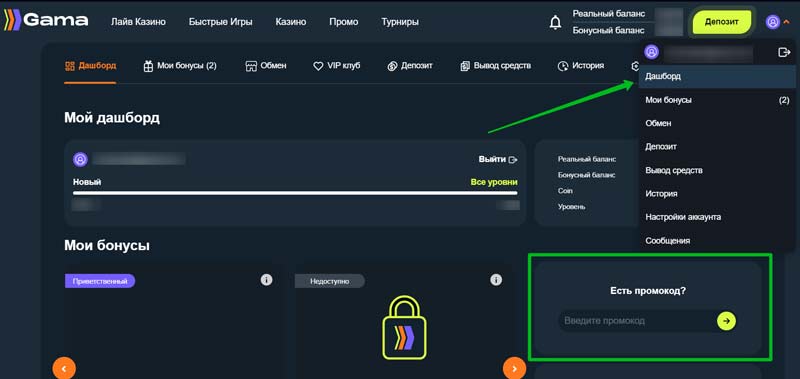This screenshot has width=800, height=379.
Task: Open info icon on Приветственный bonus card
Action: tap(266, 280)
